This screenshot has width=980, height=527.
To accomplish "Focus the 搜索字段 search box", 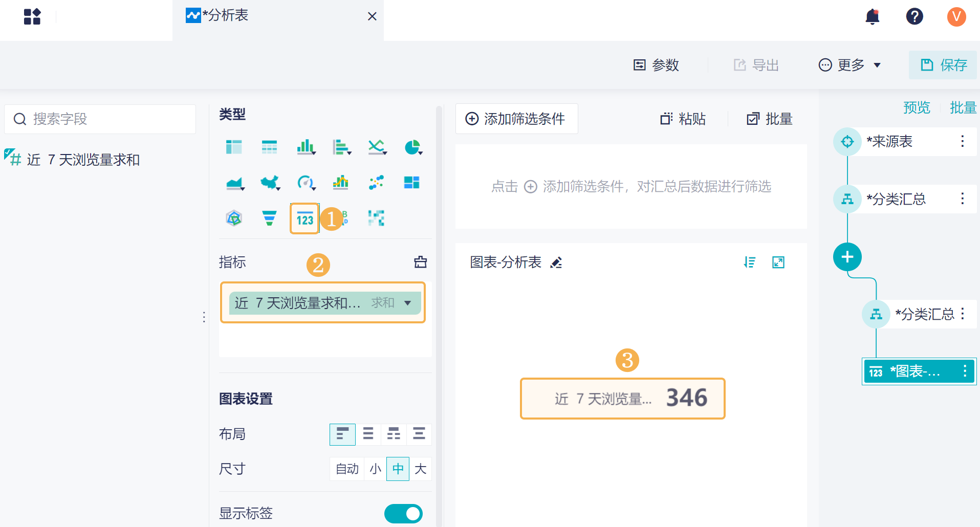I will tap(100, 119).
